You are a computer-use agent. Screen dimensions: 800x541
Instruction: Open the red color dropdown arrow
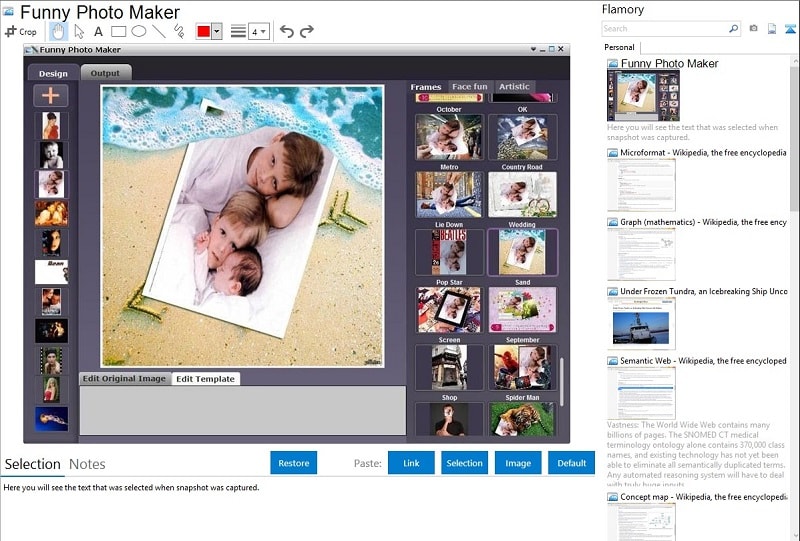[x=217, y=32]
